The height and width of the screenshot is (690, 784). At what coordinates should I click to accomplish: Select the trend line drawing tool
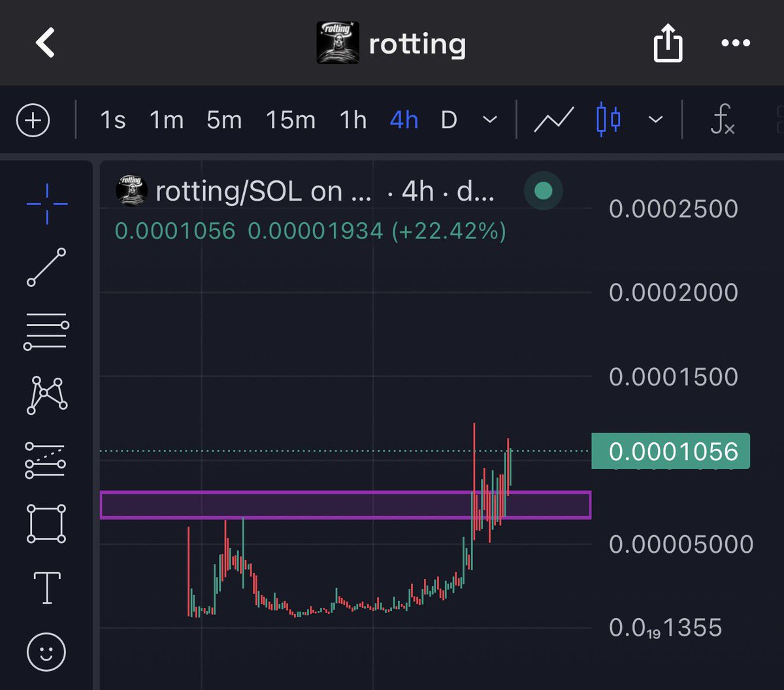[46, 267]
